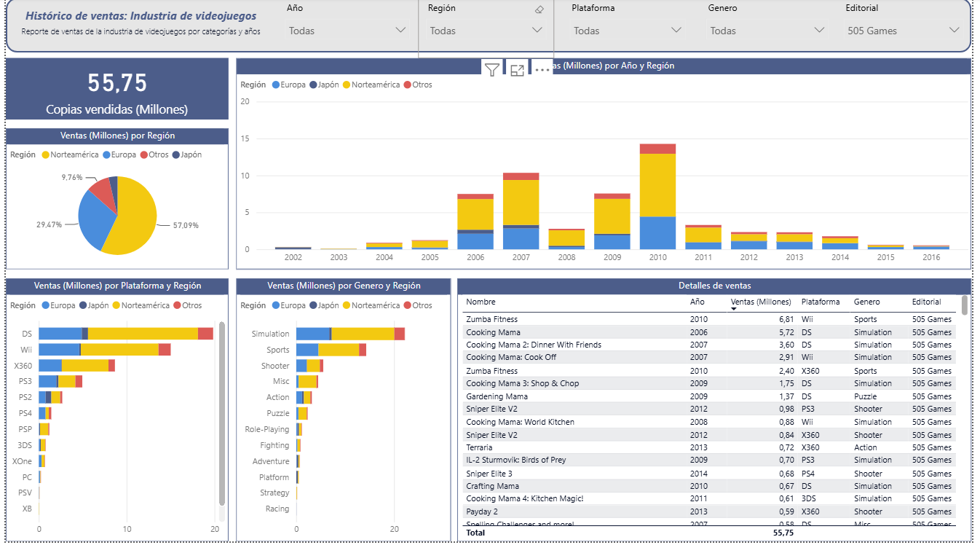Open focus mode for the yearly sales chart
The image size is (980, 545).
[518, 70]
